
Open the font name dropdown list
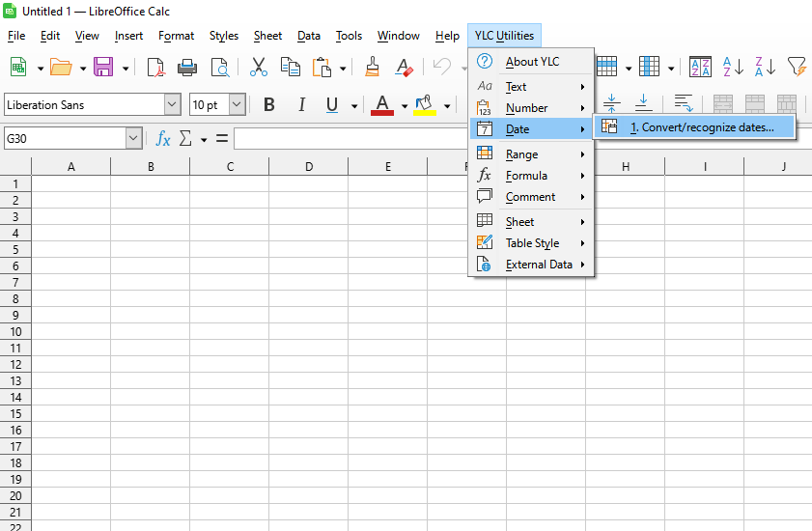pyautogui.click(x=173, y=104)
